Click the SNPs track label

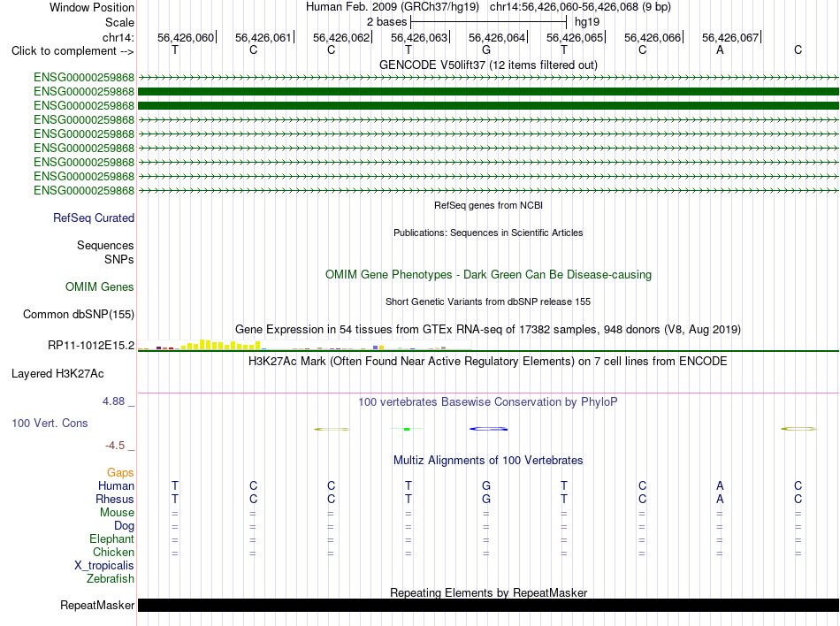119,259
